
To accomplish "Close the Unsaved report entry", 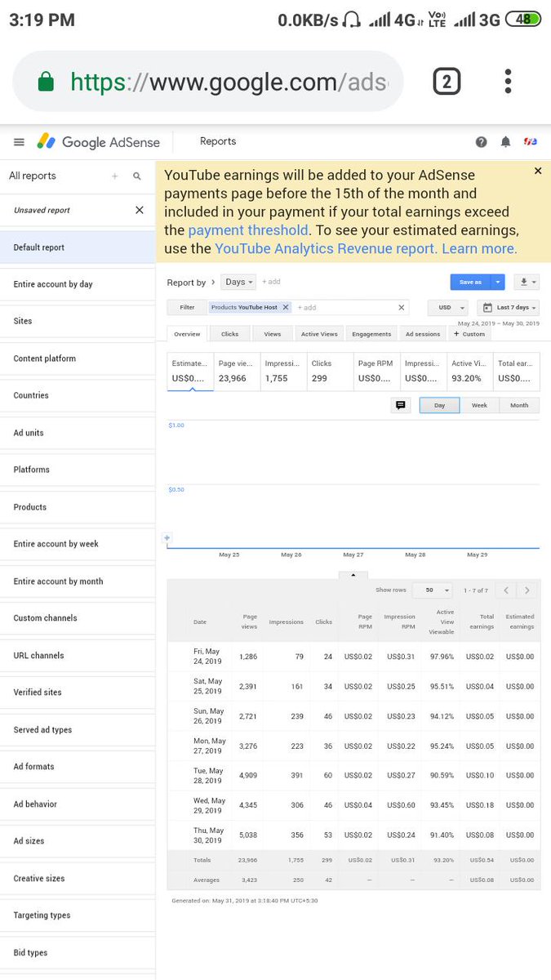I will [x=139, y=210].
